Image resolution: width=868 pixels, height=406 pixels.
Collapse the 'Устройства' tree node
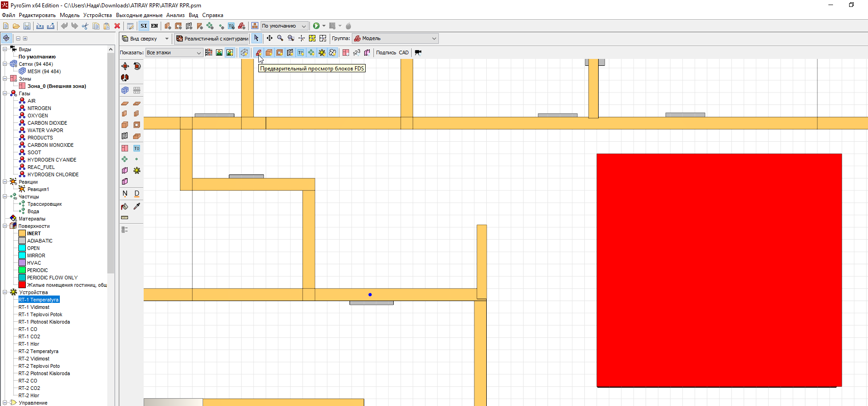pos(5,292)
